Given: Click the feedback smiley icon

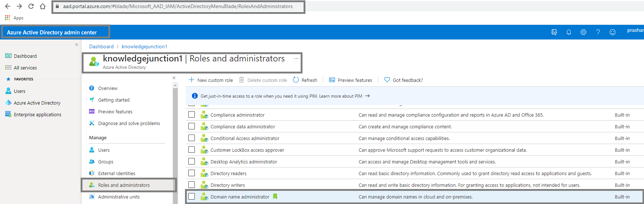Looking at the screenshot, I should click(x=613, y=32).
